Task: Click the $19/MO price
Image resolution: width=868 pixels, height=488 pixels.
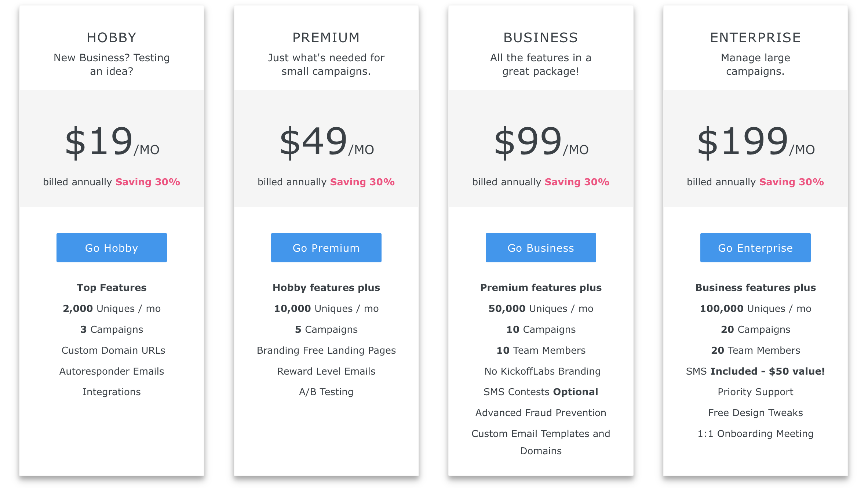Action: 112,142
